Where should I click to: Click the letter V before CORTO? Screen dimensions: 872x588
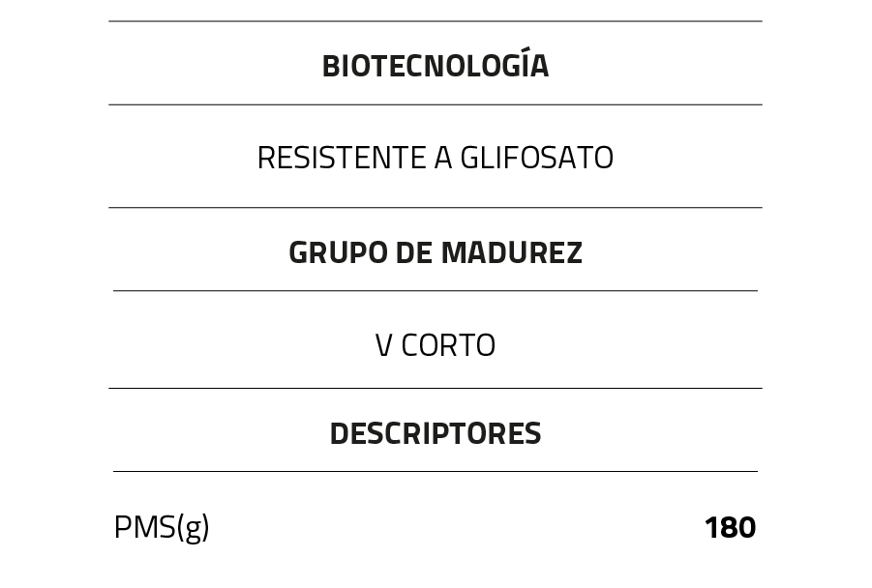383,345
